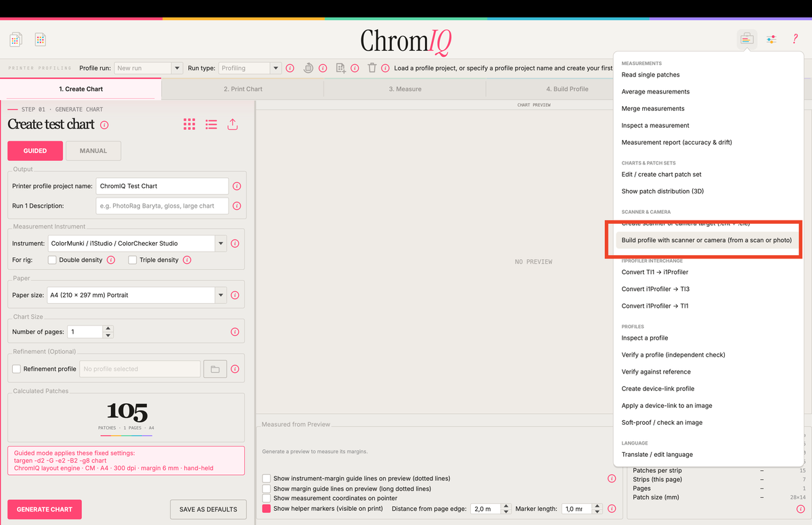This screenshot has width=812, height=525.
Task: Click info icon for project name field
Action: point(237,186)
